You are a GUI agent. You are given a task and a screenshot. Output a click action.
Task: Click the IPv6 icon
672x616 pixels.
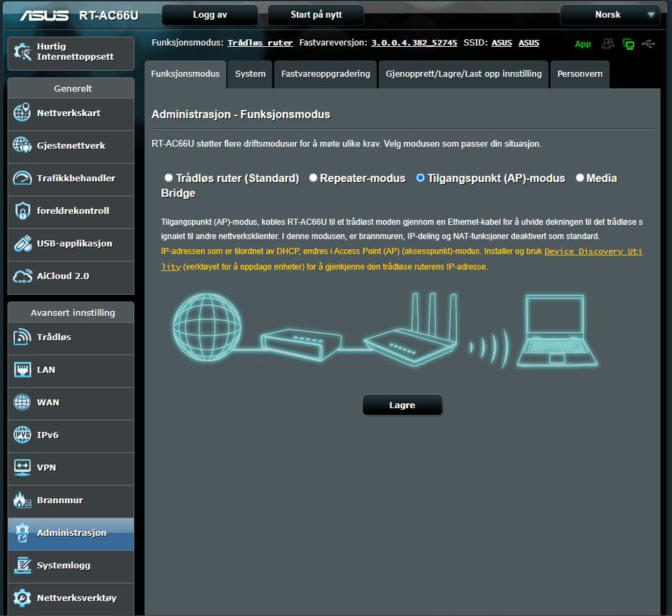[x=22, y=435]
